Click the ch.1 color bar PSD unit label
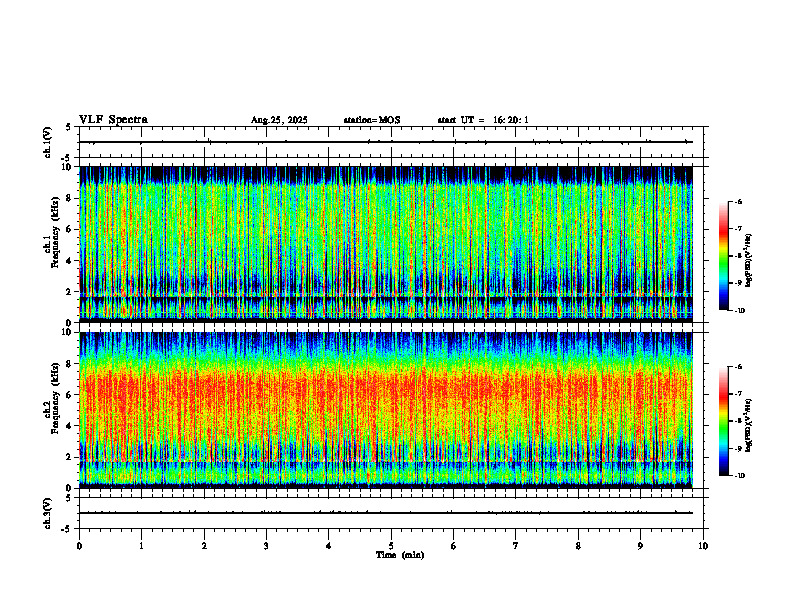Viewport: 792px width, 612px height. point(749,261)
